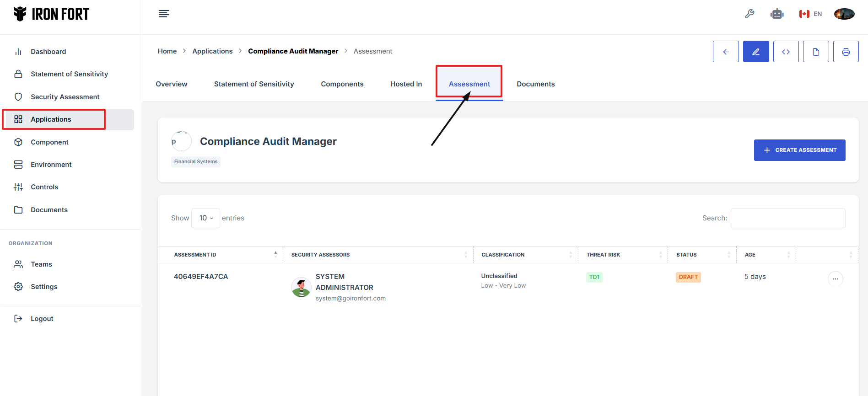Open Controls in the sidebar

pyautogui.click(x=44, y=187)
